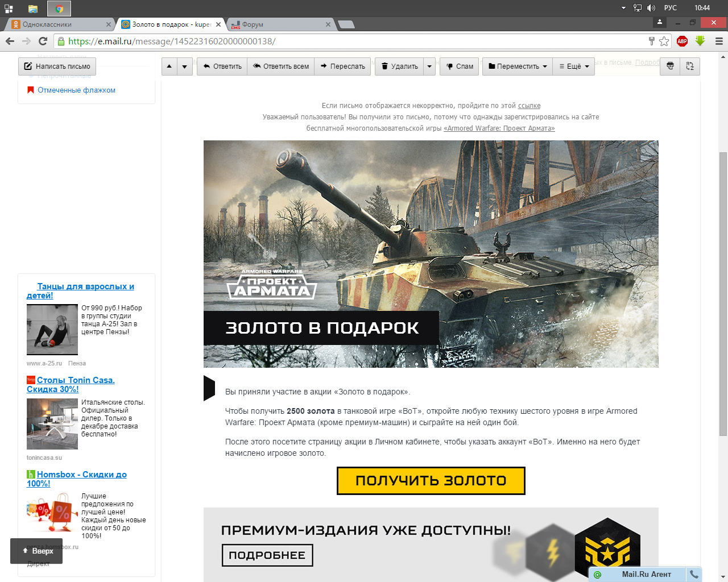
Task: Open the Танцы для взрослых и детей! ad link
Action: point(80,291)
